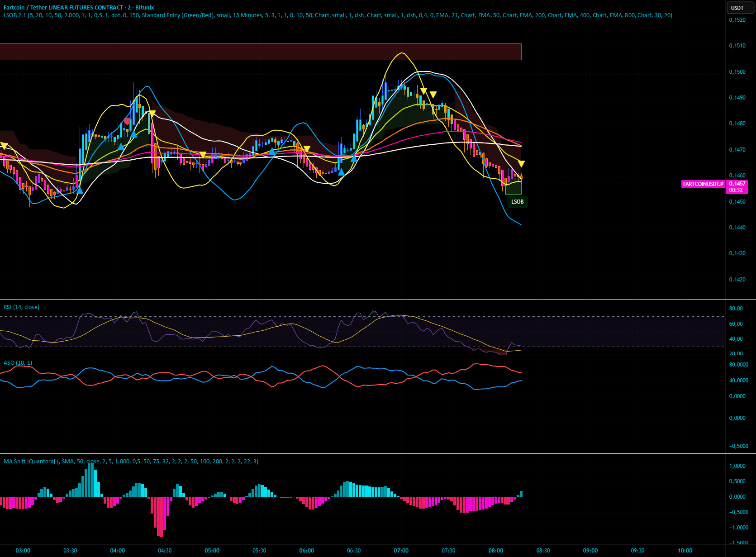The image size is (756, 557).
Task: Click the 0,1457 current price label
Action: [737, 184]
